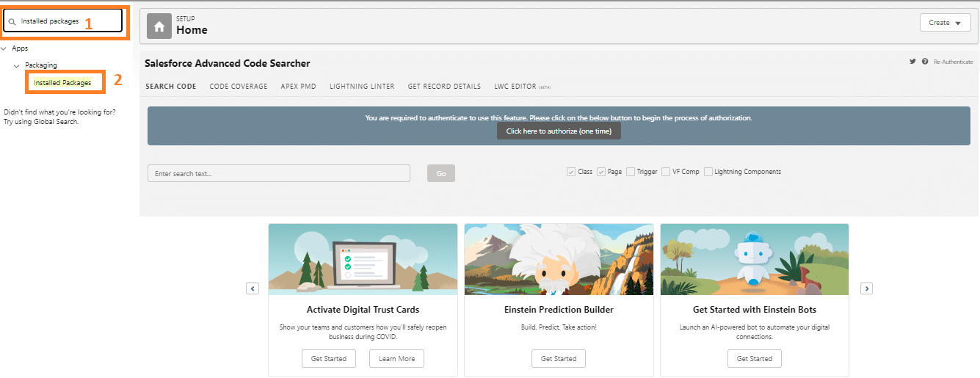Viewport: 980px width, 378px height.
Task: Collapse the Apps tree section
Action: coord(4,48)
